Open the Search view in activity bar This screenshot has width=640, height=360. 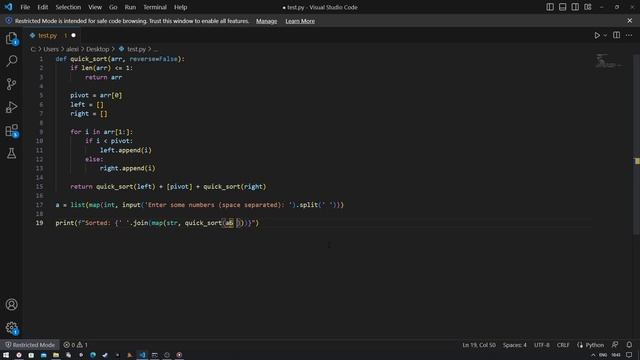point(11,61)
